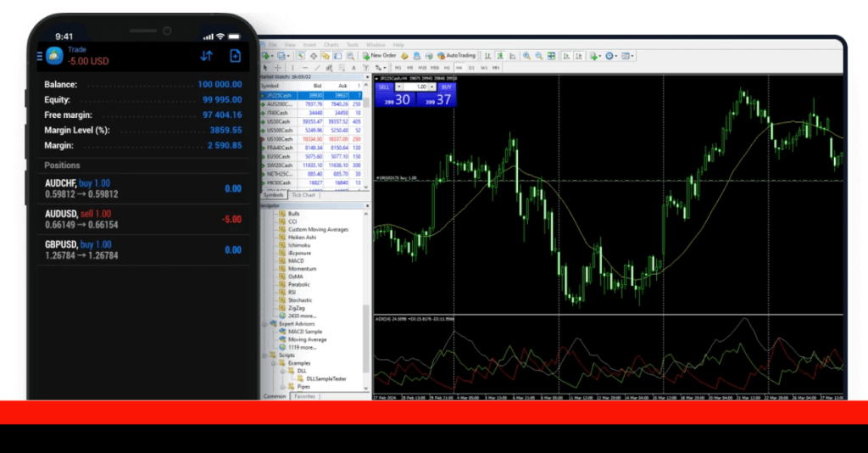Open the File menu

click(x=272, y=45)
